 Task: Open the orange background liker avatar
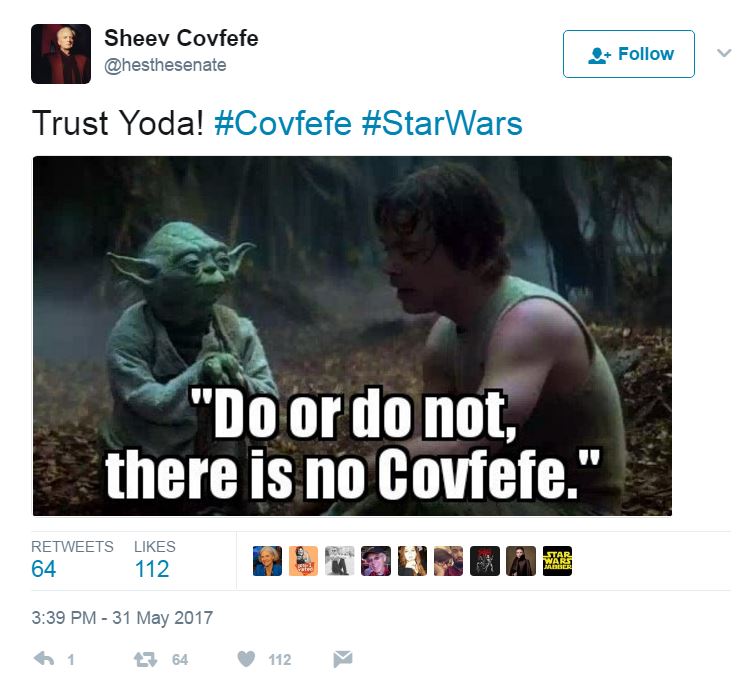303,561
